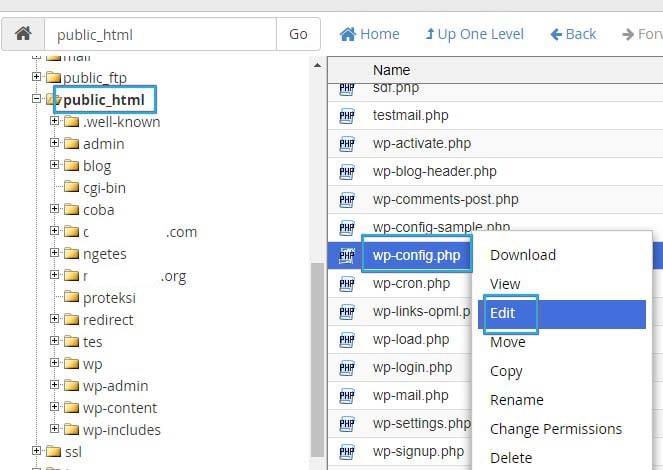Open the wp-includes folder in tree
Viewport: 663px width, 470px height.
[122, 430]
